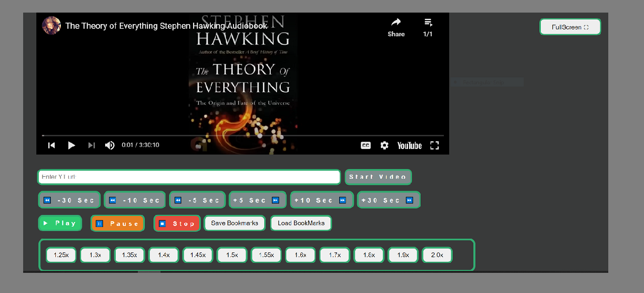Click the Enter YT url input field
644x293 pixels.
[189, 177]
